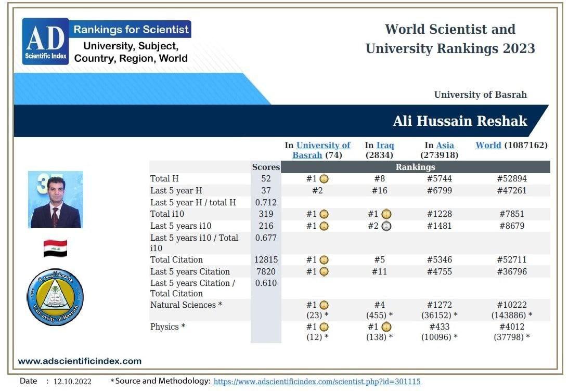581x392 pixels.
Task: Open the World ranking link
Action: pyautogui.click(x=488, y=146)
